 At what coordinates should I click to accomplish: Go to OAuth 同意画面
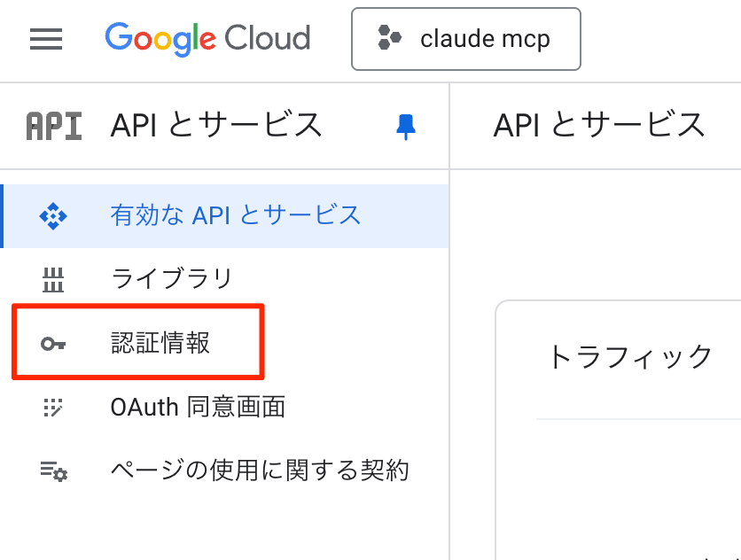pyautogui.click(x=198, y=408)
